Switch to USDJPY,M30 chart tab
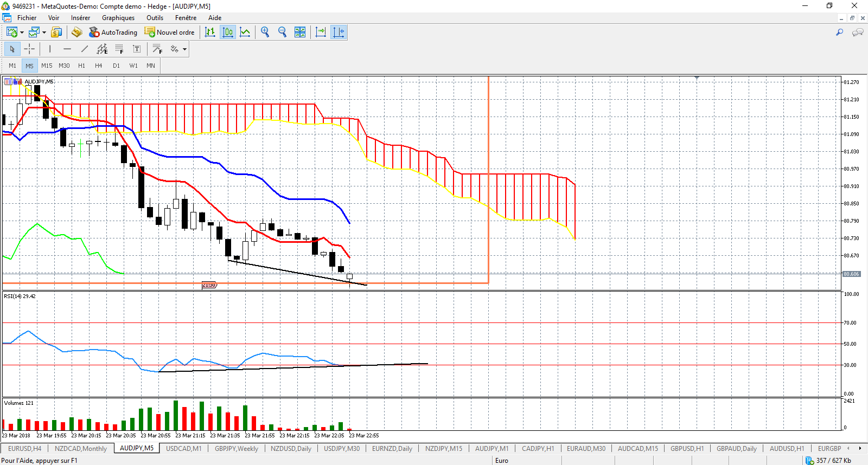This screenshot has width=868, height=465. click(x=342, y=449)
